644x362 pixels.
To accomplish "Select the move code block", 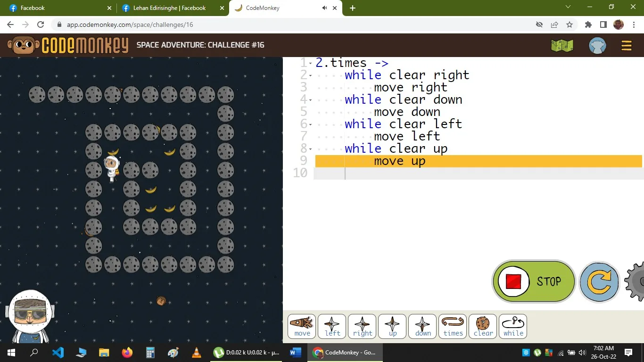I will [301, 326].
